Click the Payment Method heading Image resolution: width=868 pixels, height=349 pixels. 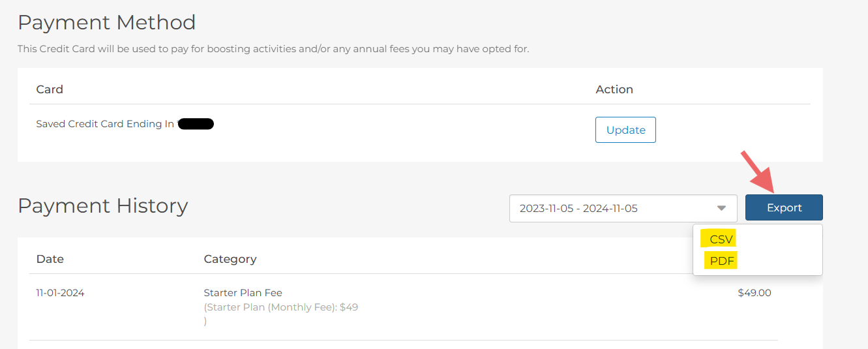(106, 23)
